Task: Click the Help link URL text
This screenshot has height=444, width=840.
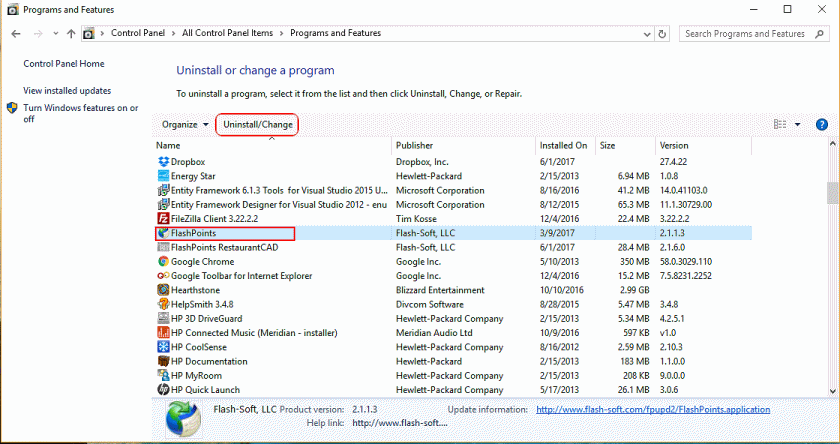Action: pyautogui.click(x=400, y=423)
